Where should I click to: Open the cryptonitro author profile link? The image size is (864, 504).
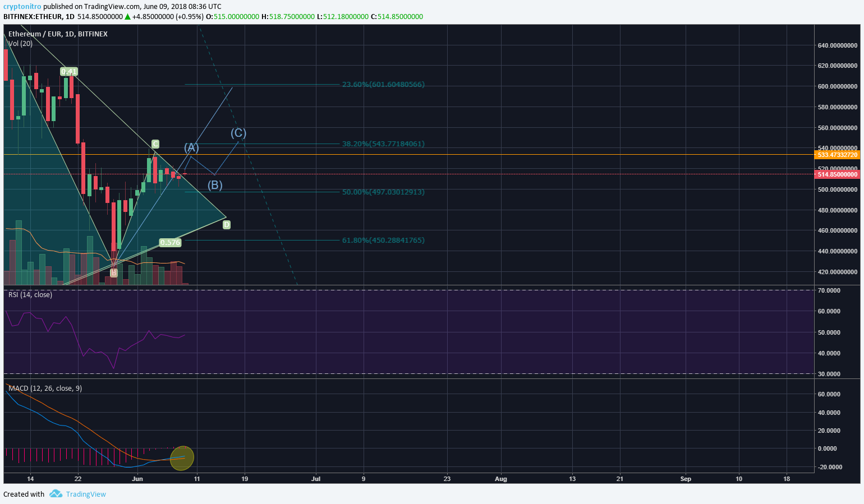[22, 7]
